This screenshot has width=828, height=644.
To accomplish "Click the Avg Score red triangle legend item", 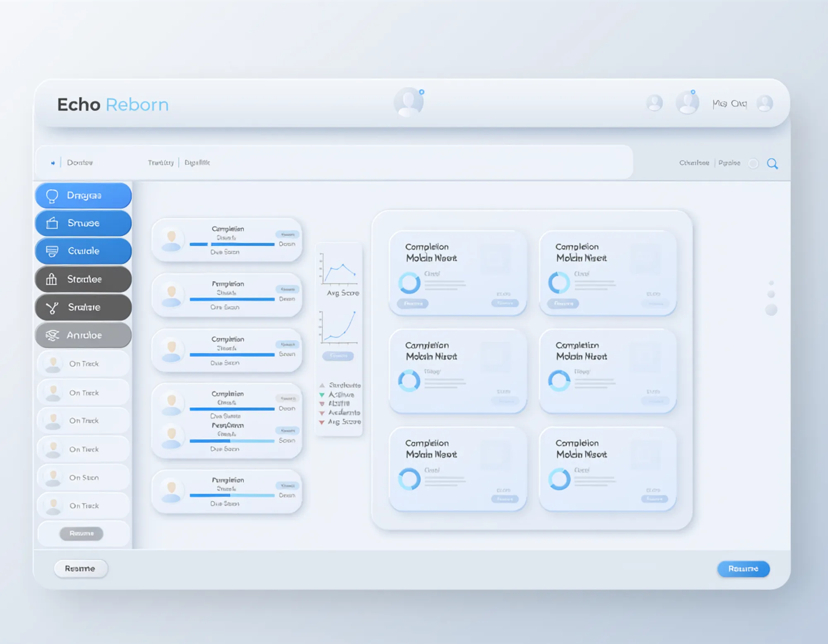I will pos(322,422).
